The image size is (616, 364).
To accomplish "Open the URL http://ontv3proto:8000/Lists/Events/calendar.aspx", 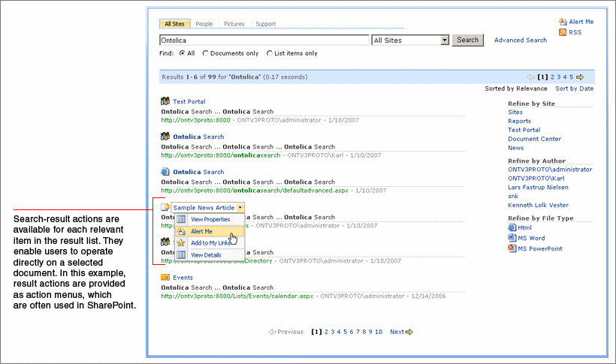I will pyautogui.click(x=237, y=296).
